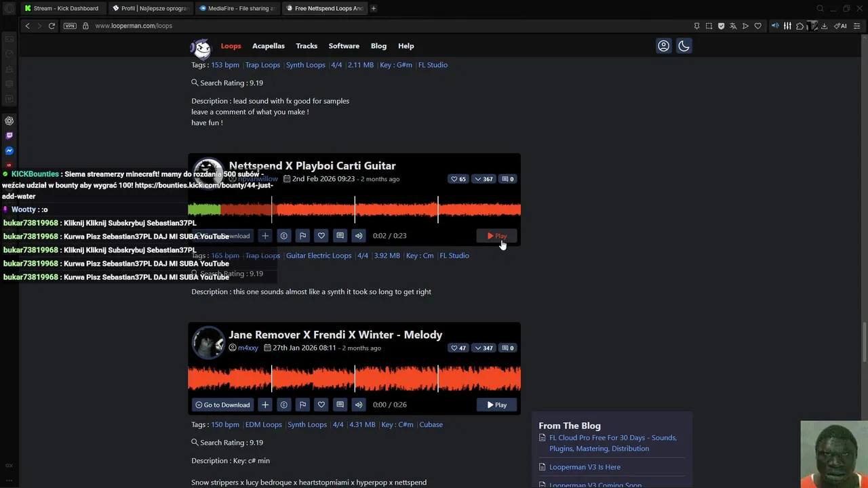Screen dimensions: 868x488
Task: Expand the 367 downloads counter on Nettspend loop
Action: coord(484,179)
